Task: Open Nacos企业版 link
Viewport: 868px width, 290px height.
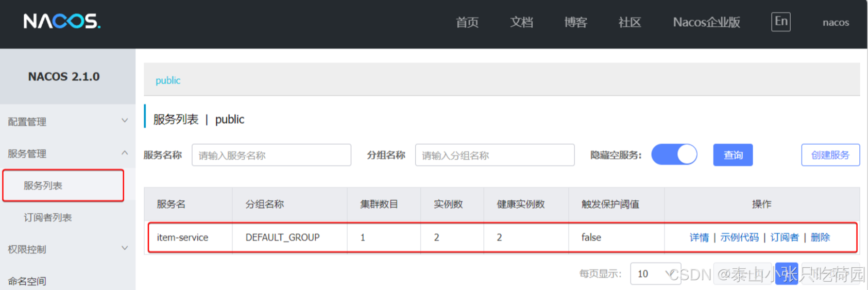Action: (706, 22)
